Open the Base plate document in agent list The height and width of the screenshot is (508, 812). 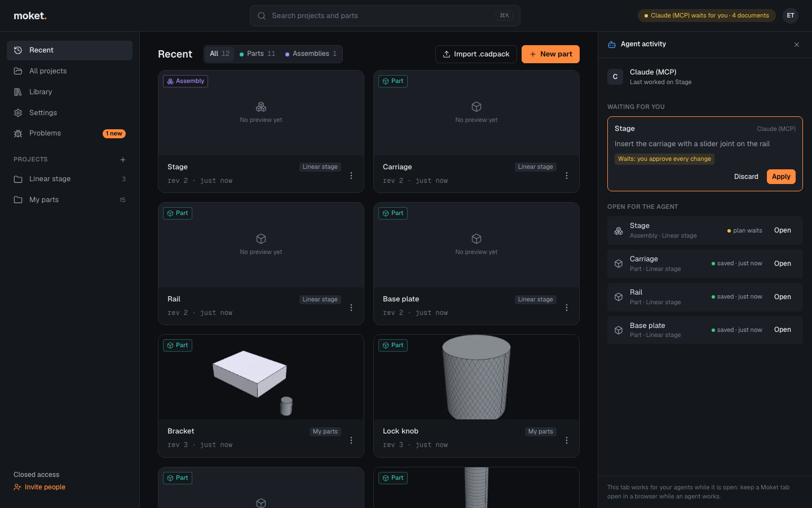[783, 330]
